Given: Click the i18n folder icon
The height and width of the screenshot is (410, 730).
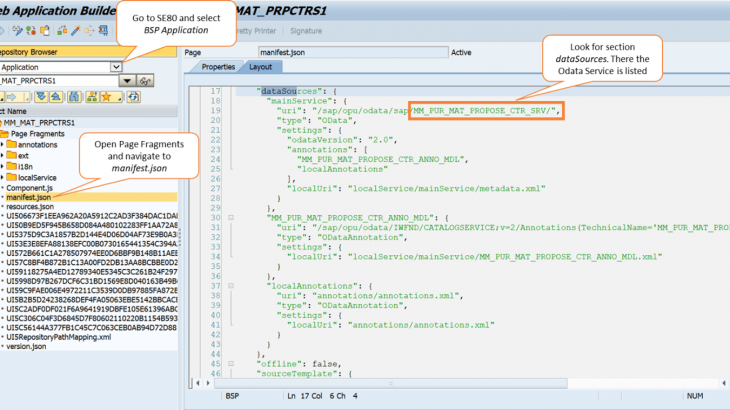Looking at the screenshot, I should (12, 167).
